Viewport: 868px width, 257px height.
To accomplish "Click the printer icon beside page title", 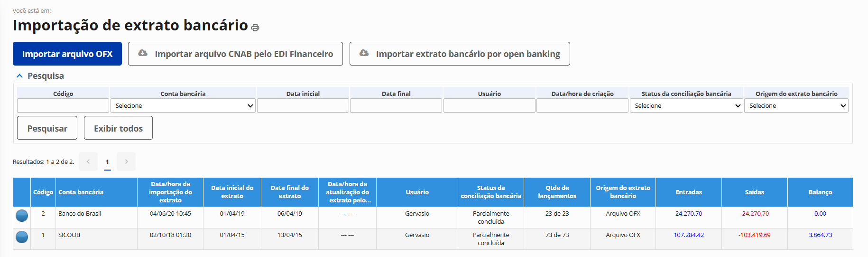I will click(255, 28).
